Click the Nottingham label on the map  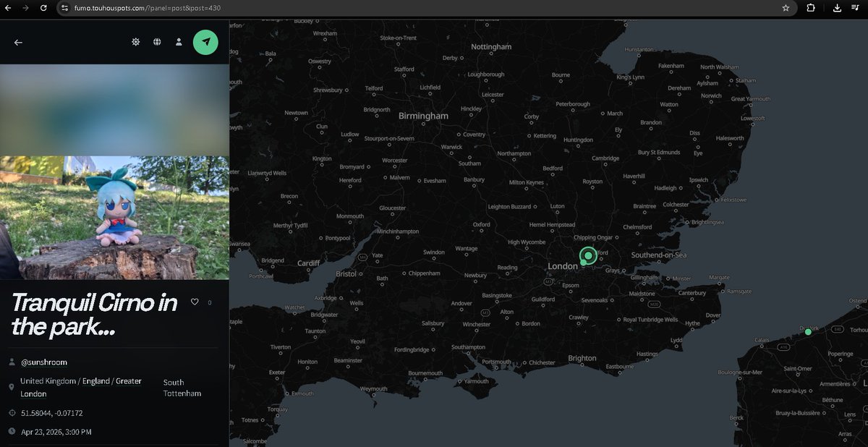(491, 47)
